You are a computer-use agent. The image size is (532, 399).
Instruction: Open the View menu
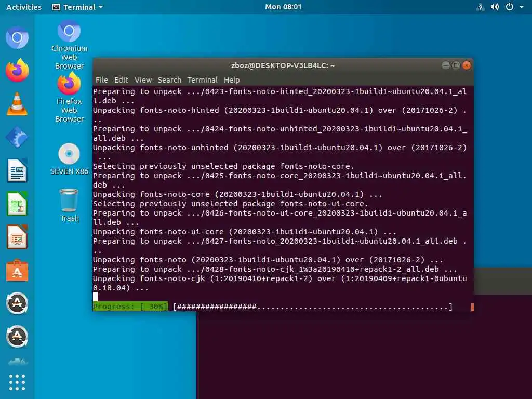[143, 80]
